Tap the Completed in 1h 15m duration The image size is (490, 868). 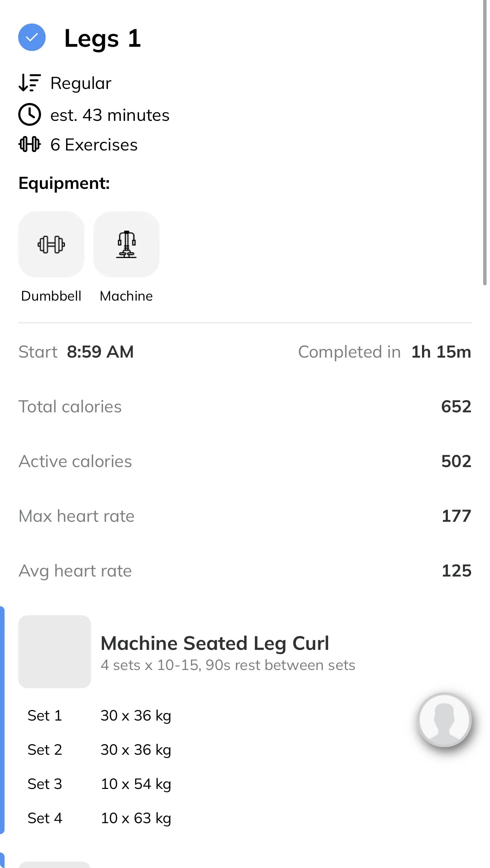point(441,352)
